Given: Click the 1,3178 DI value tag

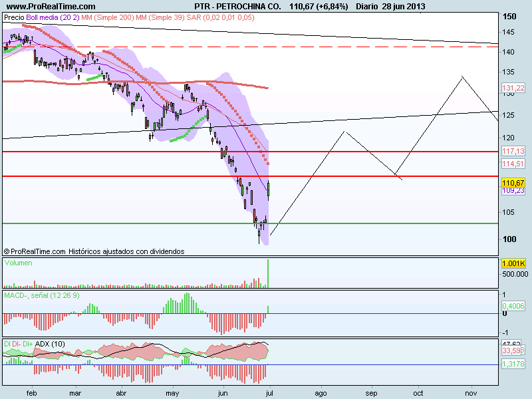Looking at the screenshot, I should (513, 364).
